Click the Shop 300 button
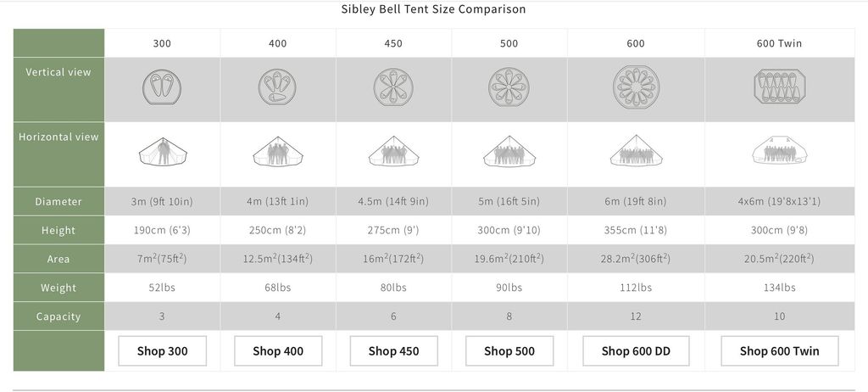 coord(162,351)
